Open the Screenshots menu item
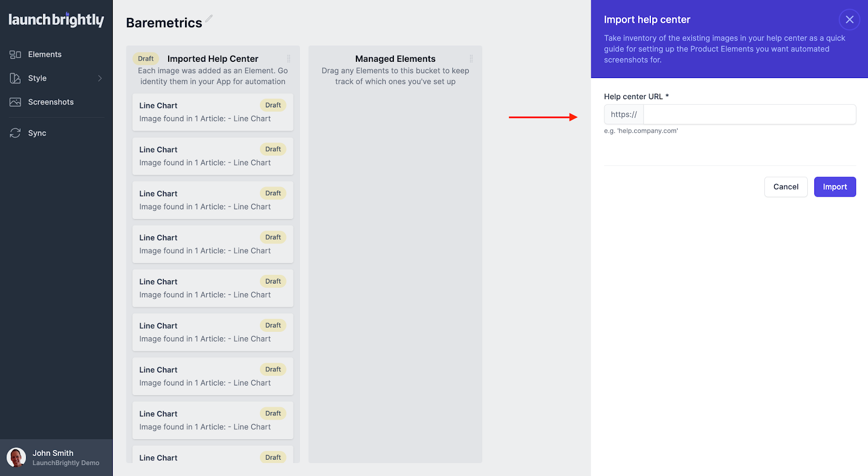 coord(50,102)
